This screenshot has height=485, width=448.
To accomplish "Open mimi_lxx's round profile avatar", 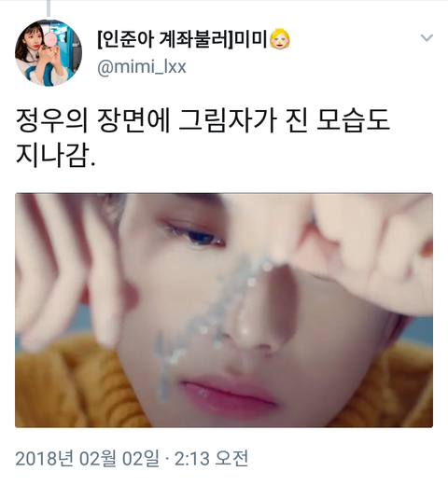I will click(49, 52).
